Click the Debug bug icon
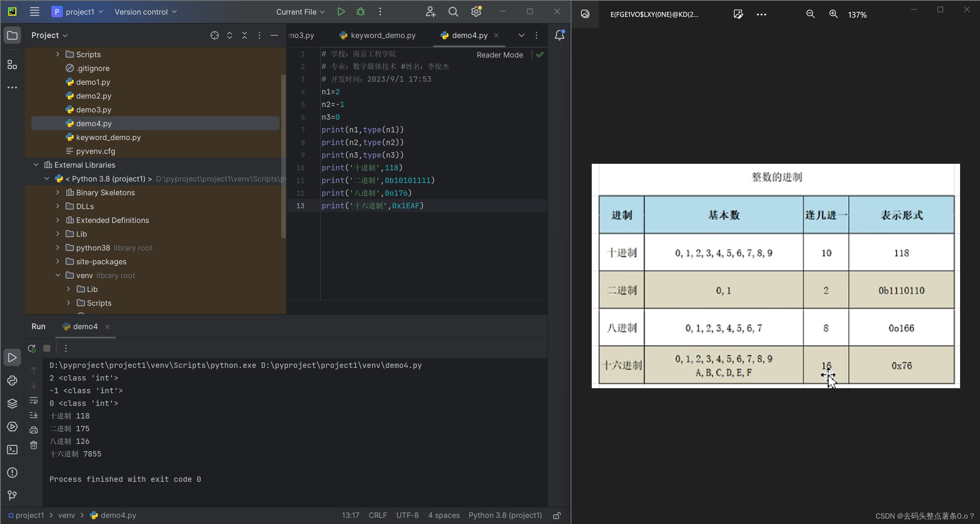 (x=360, y=12)
